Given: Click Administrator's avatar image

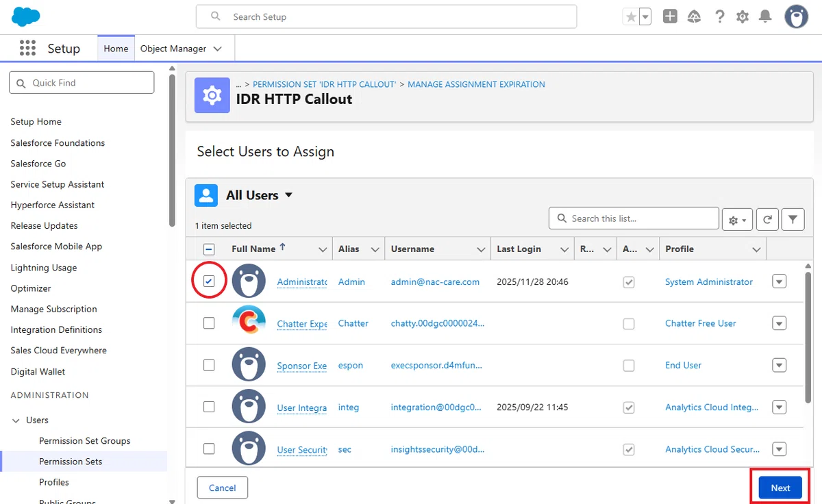Looking at the screenshot, I should click(249, 281).
